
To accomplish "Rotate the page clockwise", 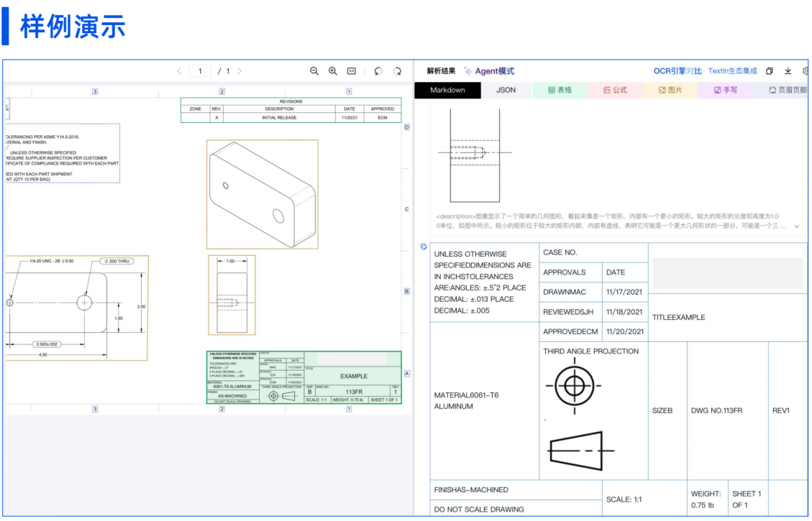I will tap(397, 71).
